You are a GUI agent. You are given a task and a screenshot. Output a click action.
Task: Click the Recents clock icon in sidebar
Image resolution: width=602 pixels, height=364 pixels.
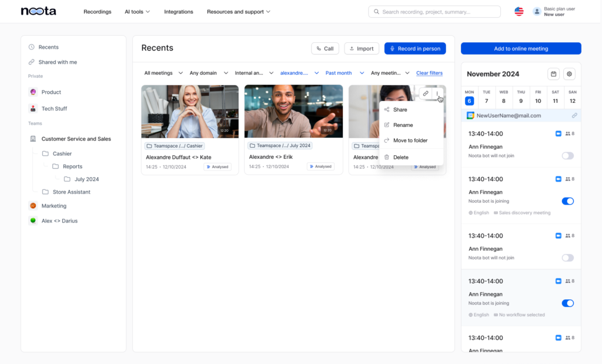31,47
